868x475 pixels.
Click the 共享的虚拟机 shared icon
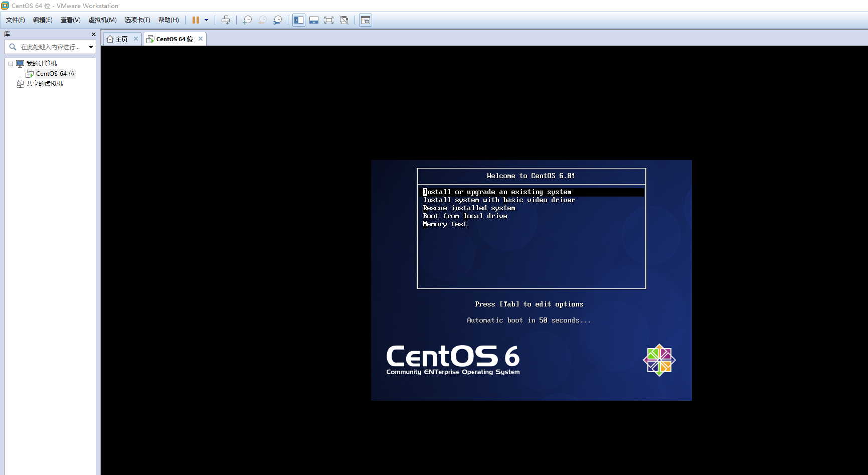[20, 84]
